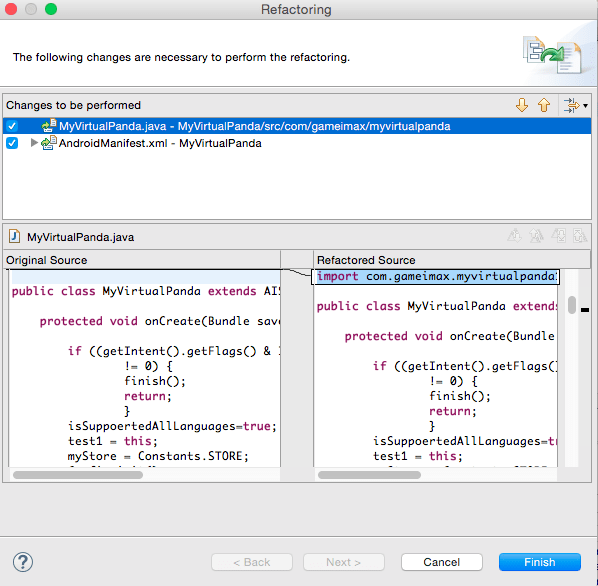This screenshot has height=586, width=598.
Task: Select MyVirtualPanda.java change row
Action: click(x=297, y=126)
